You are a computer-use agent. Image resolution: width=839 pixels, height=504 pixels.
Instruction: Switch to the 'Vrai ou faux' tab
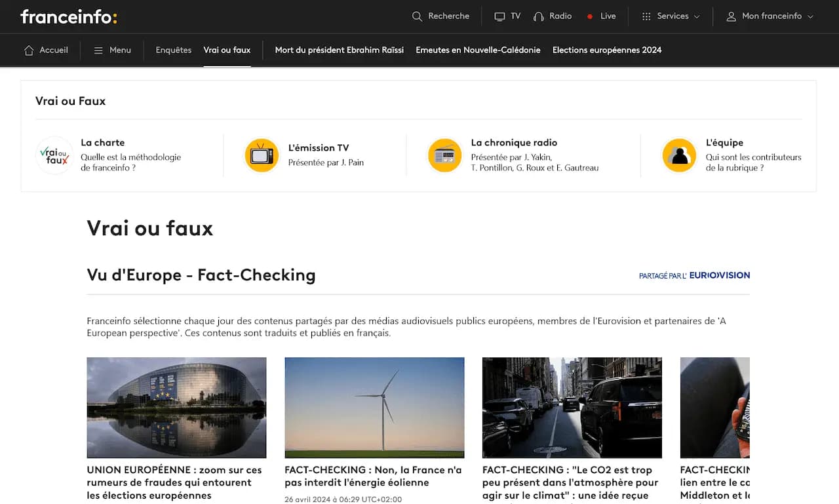coord(227,49)
